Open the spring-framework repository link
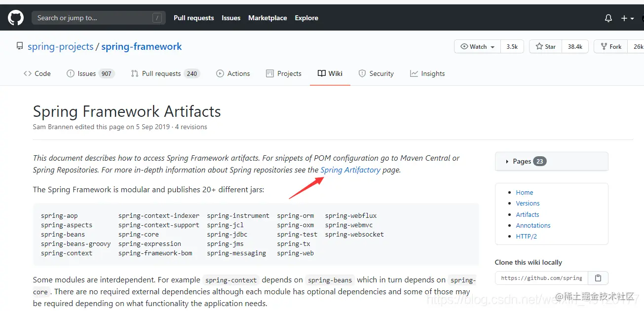 (x=142, y=46)
